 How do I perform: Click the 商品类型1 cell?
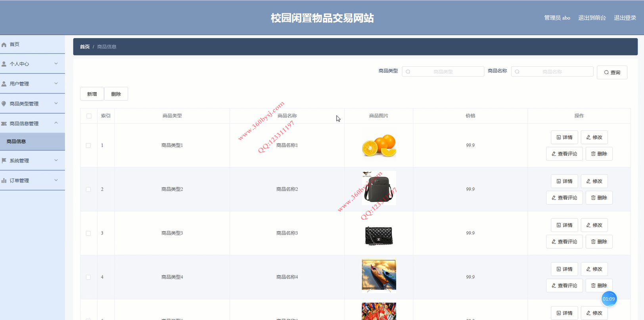click(172, 146)
